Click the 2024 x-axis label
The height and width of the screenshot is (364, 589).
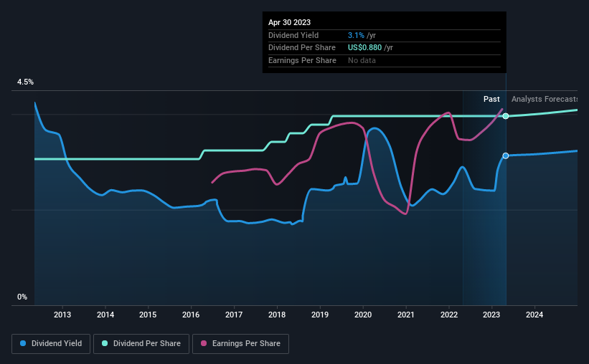[x=534, y=315]
